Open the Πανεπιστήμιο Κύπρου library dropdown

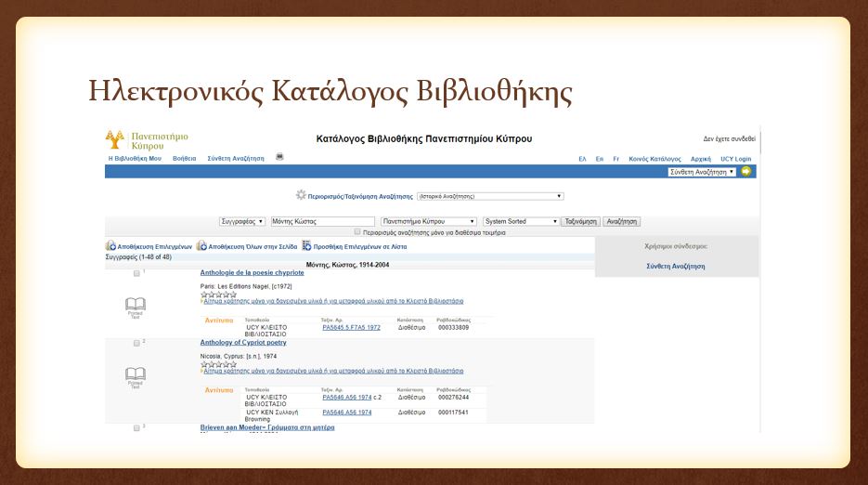click(429, 221)
